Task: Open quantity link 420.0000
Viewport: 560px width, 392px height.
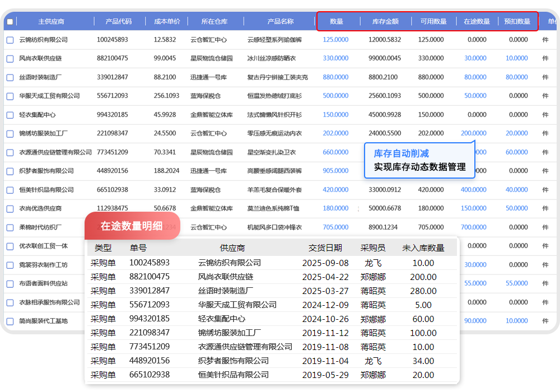Action: pyautogui.click(x=335, y=190)
